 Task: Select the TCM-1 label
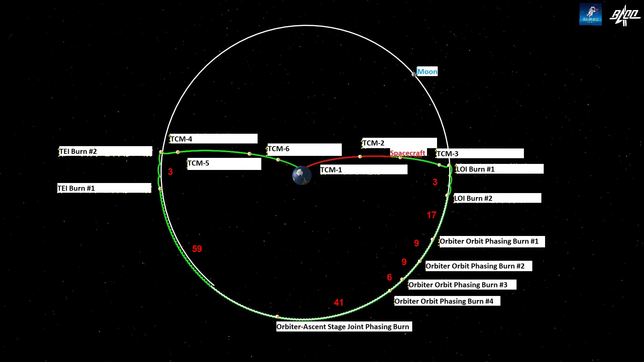pyautogui.click(x=364, y=170)
